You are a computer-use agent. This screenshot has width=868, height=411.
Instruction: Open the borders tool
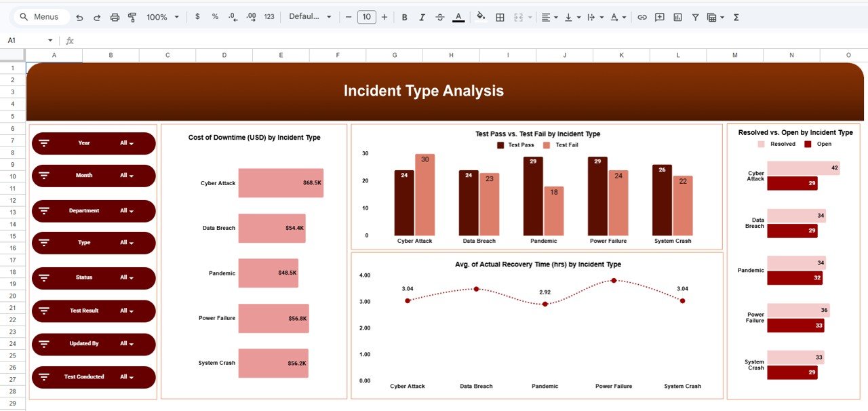coord(498,17)
